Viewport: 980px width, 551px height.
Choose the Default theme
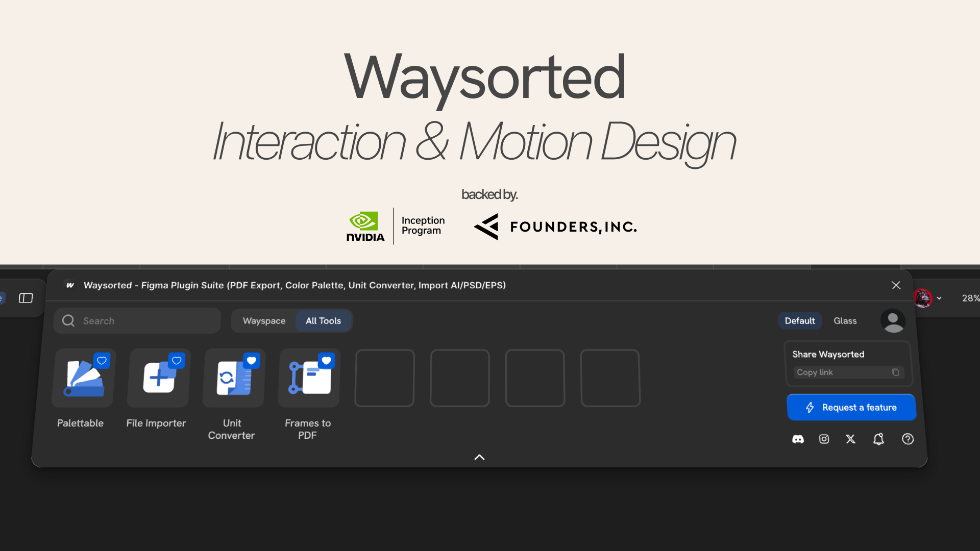800,321
